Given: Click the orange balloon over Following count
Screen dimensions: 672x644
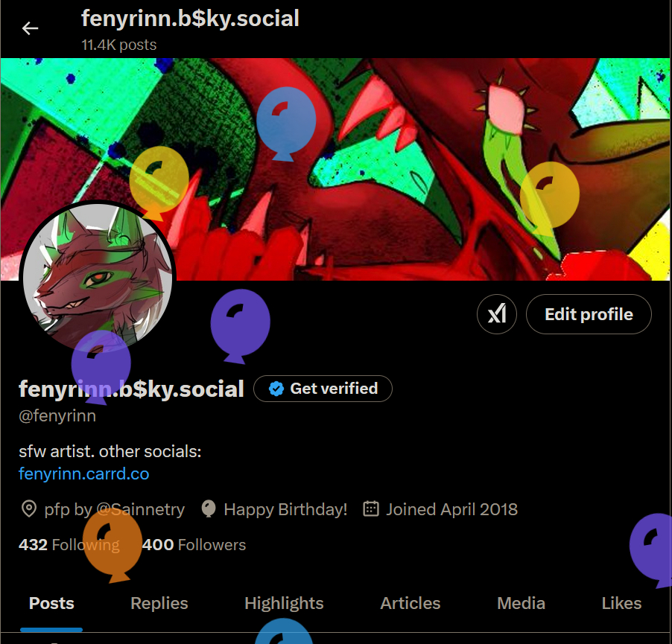Looking at the screenshot, I should point(112,542).
